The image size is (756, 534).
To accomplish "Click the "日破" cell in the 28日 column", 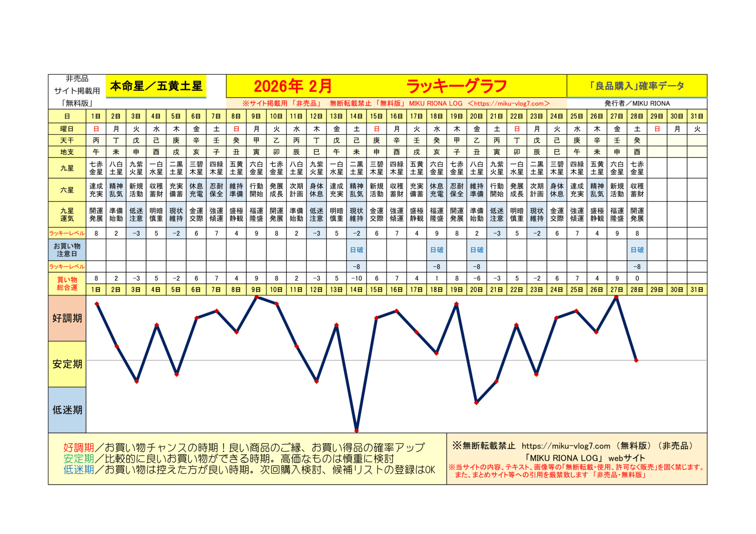I will coord(637,250).
